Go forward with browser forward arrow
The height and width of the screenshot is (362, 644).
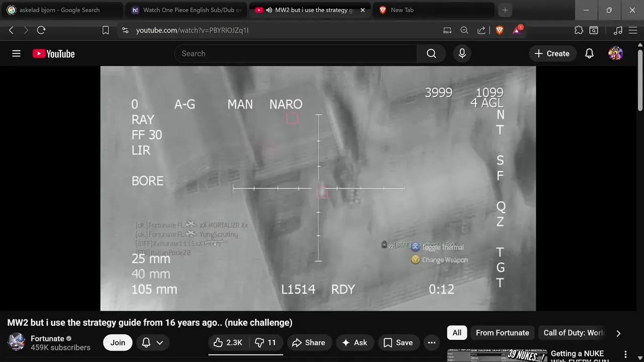point(26,30)
